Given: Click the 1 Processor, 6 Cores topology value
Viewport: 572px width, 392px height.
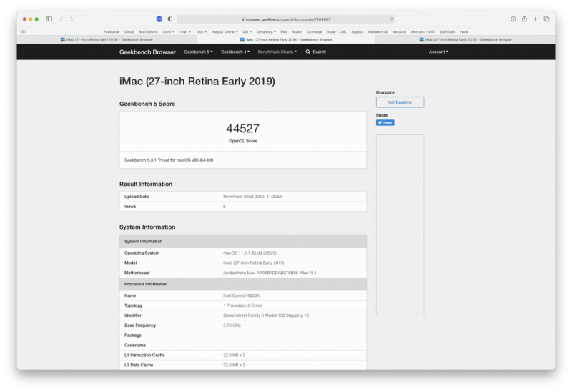Looking at the screenshot, I should pos(242,305).
